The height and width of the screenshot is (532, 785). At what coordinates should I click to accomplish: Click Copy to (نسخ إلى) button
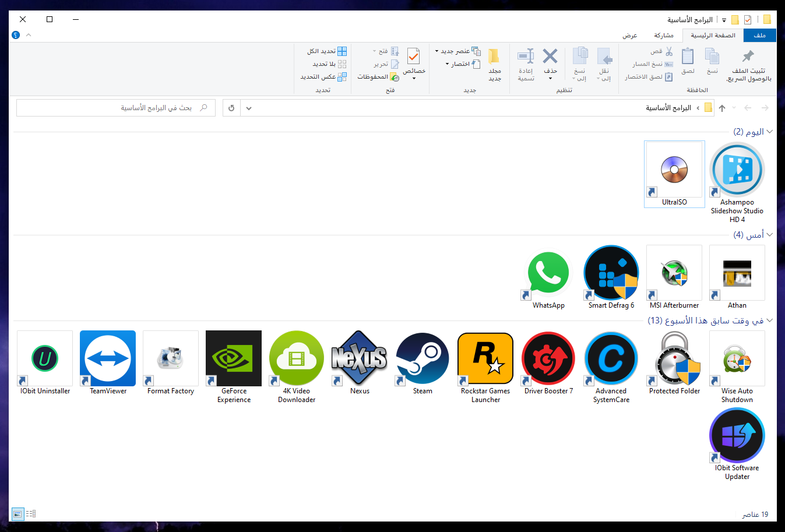click(580, 64)
